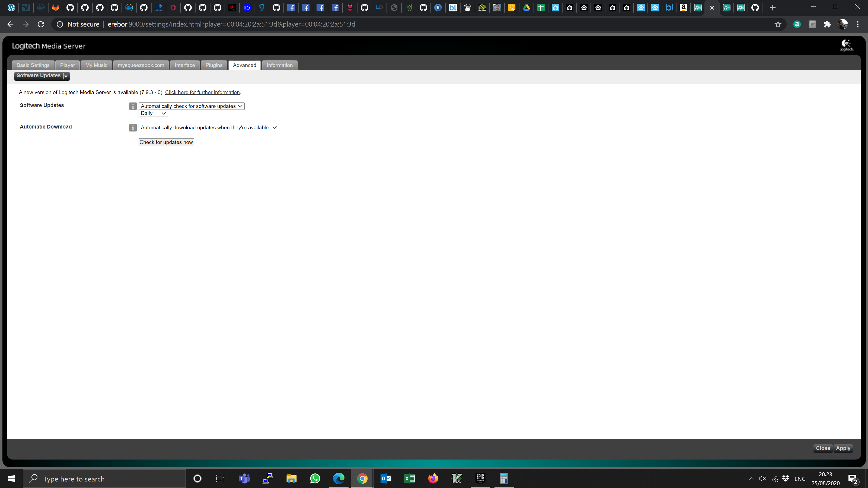
Task: Switch to the Plugins tab
Action: coord(214,65)
